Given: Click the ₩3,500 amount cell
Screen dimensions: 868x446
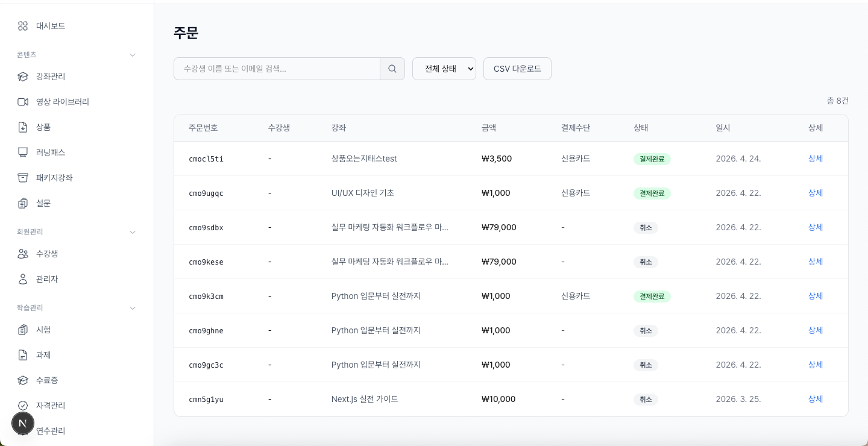Looking at the screenshot, I should pyautogui.click(x=497, y=159).
